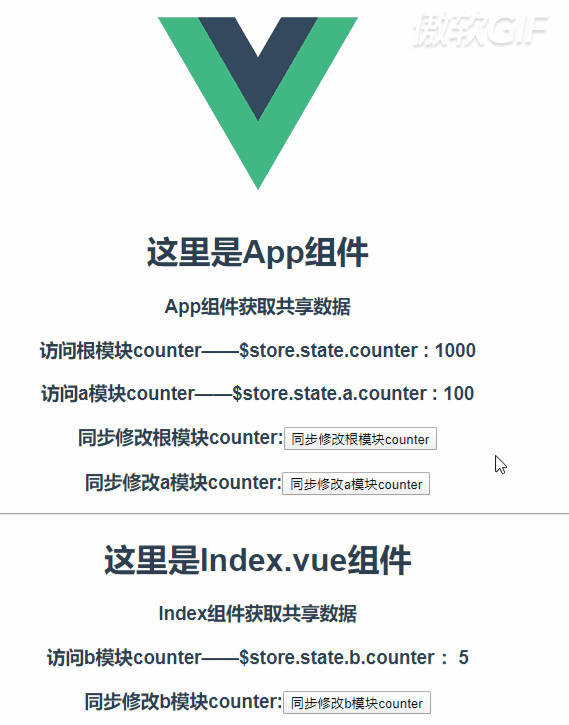Click the $store.state.b.counter text line

point(257,657)
